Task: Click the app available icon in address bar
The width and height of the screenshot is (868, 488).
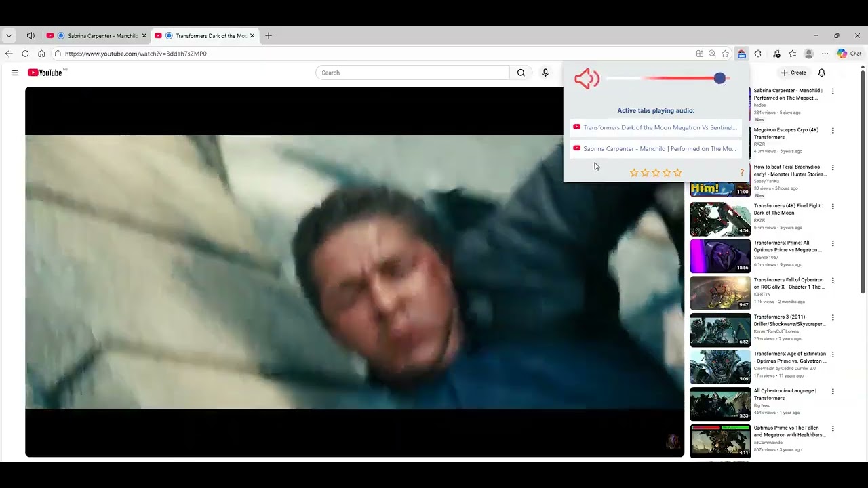Action: pyautogui.click(x=699, y=54)
